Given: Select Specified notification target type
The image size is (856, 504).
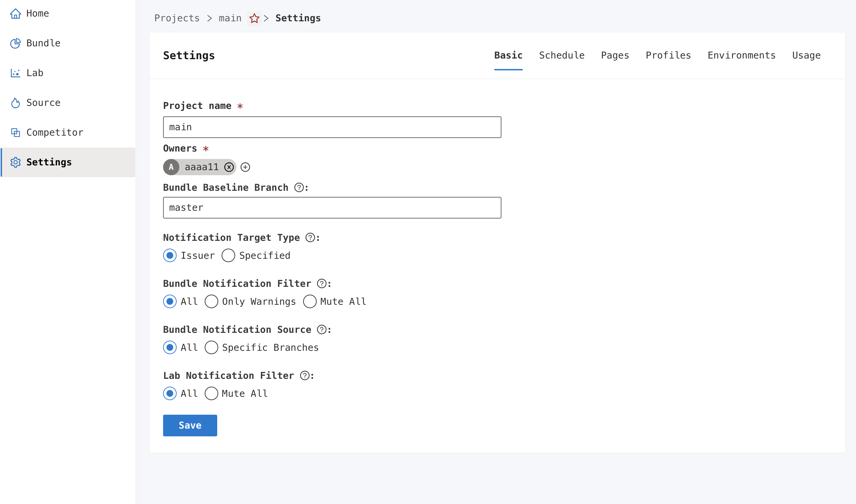Looking at the screenshot, I should (x=228, y=255).
